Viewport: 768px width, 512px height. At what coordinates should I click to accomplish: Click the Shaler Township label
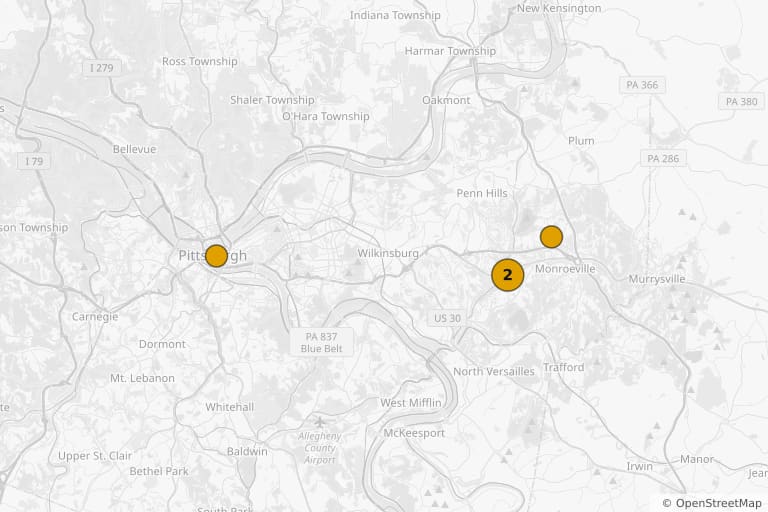click(272, 100)
